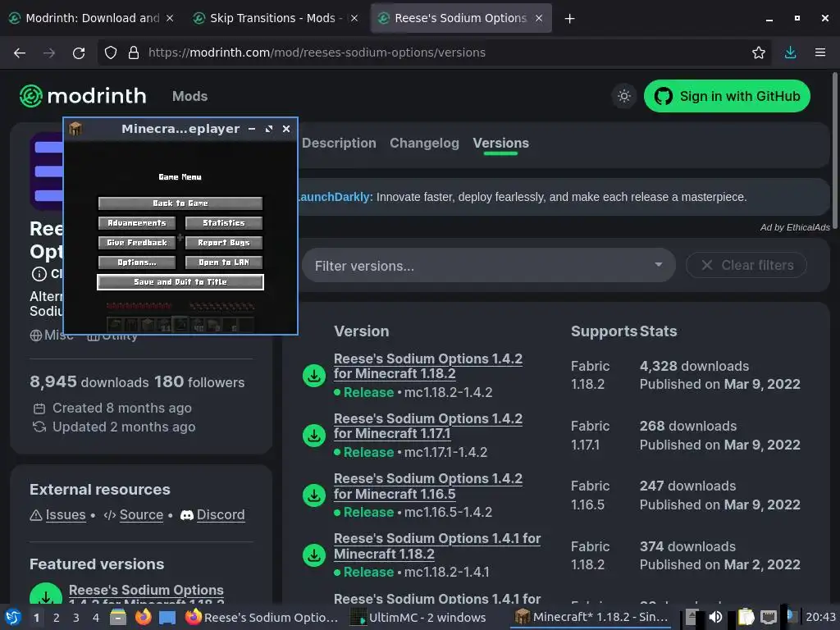The height and width of the screenshot is (630, 840).
Task: Sign in with GitHub
Action: click(727, 97)
